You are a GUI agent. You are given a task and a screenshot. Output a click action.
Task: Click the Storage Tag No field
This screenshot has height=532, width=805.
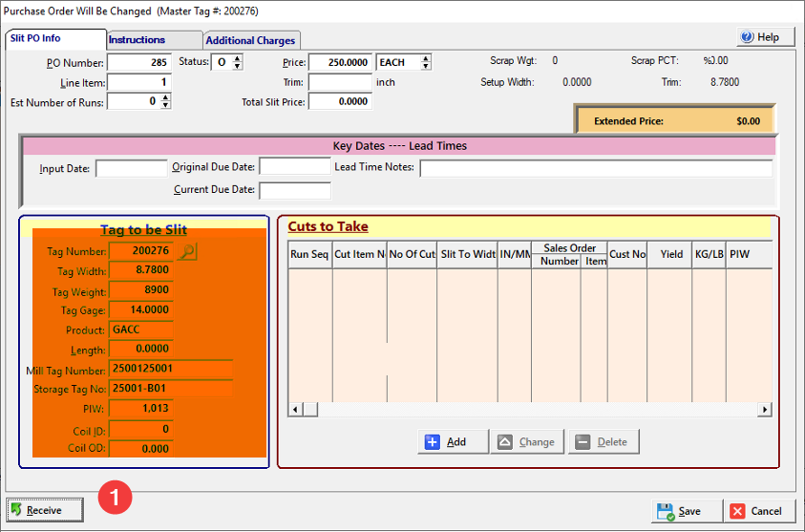(x=170, y=388)
